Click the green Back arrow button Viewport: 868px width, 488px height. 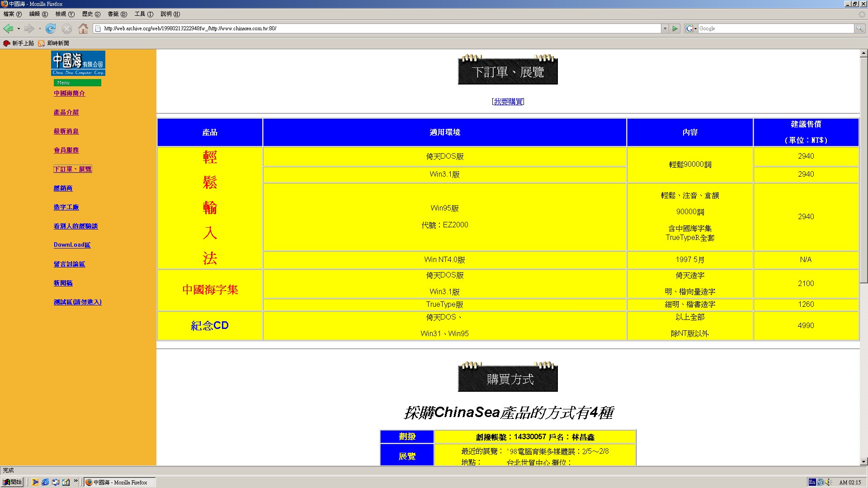8,28
